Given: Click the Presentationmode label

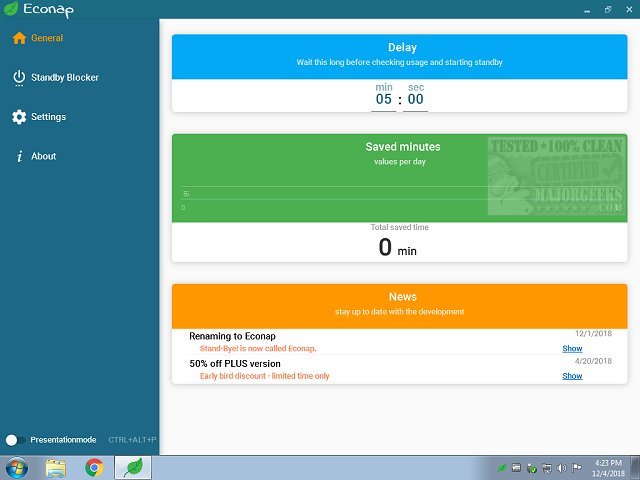Looking at the screenshot, I should (x=63, y=440).
